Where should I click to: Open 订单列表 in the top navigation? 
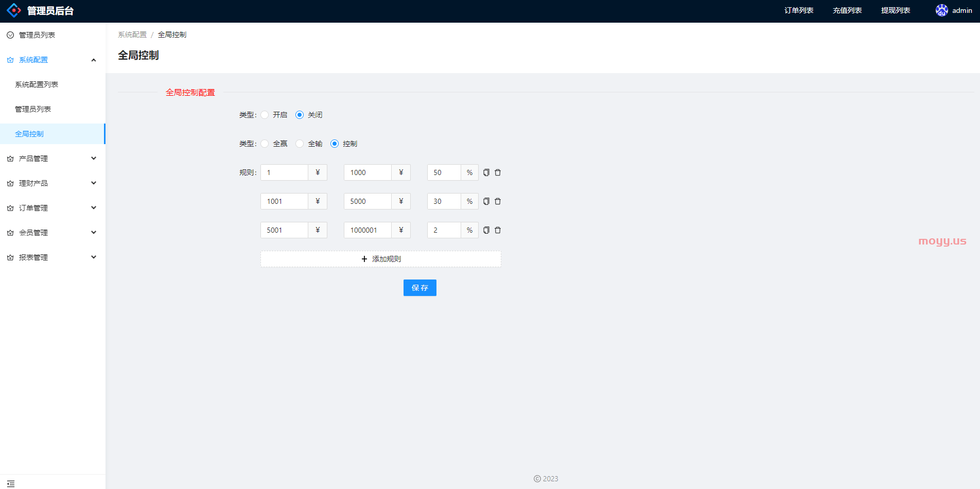point(798,10)
